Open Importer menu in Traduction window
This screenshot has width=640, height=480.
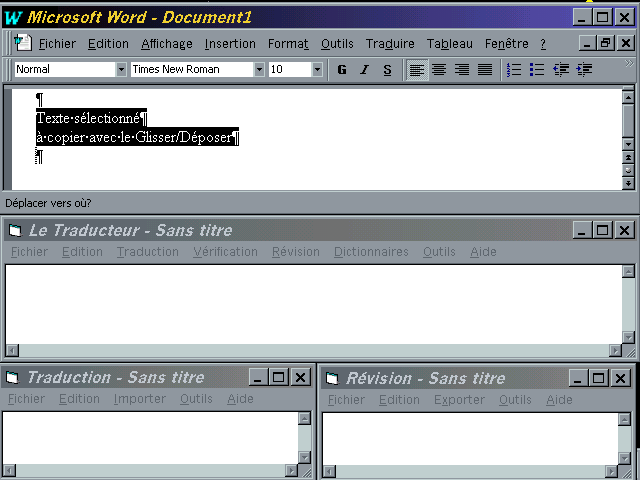[140, 399]
